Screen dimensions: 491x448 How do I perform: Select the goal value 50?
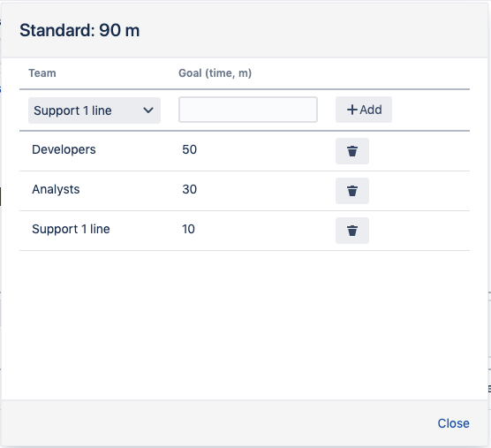pos(190,149)
